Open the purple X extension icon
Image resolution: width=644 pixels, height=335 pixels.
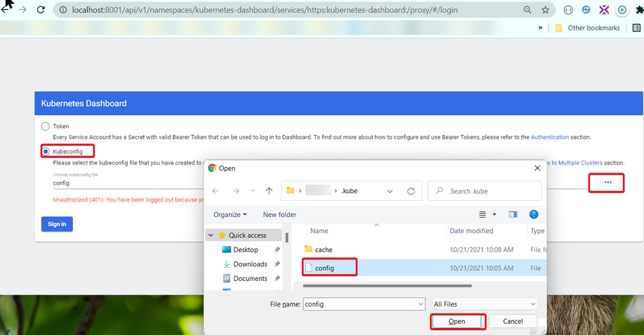604,10
